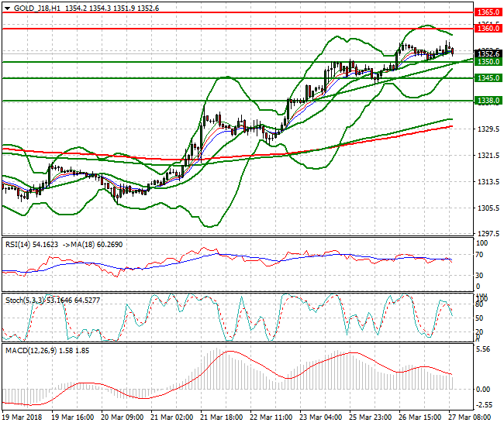Click the RSI(14) 54.1623 indicator label
This screenshot has width=504, height=426.
pos(32,245)
